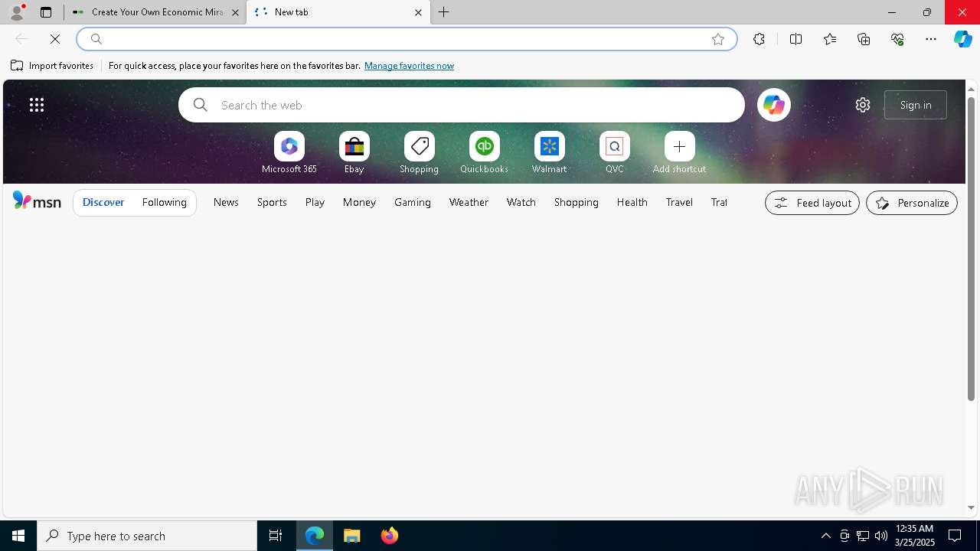The height and width of the screenshot is (551, 980).
Task: Click the scrollbar down arrow
Action: click(x=971, y=507)
